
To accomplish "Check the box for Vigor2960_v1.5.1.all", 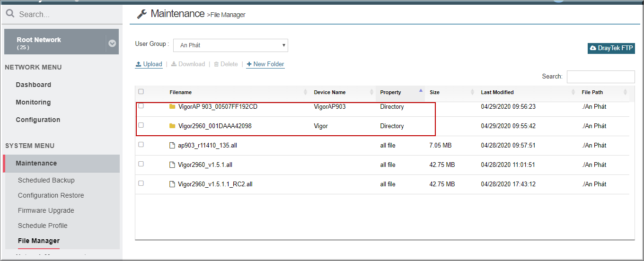I will tap(141, 164).
